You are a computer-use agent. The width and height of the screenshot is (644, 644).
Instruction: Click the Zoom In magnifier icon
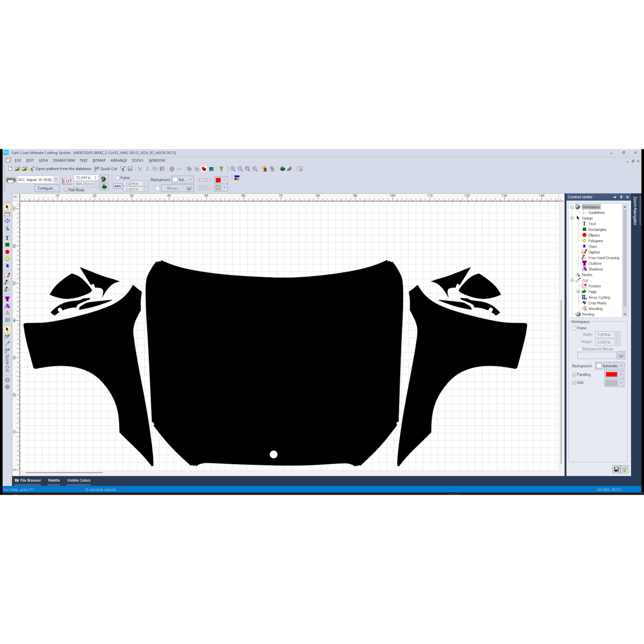233,169
